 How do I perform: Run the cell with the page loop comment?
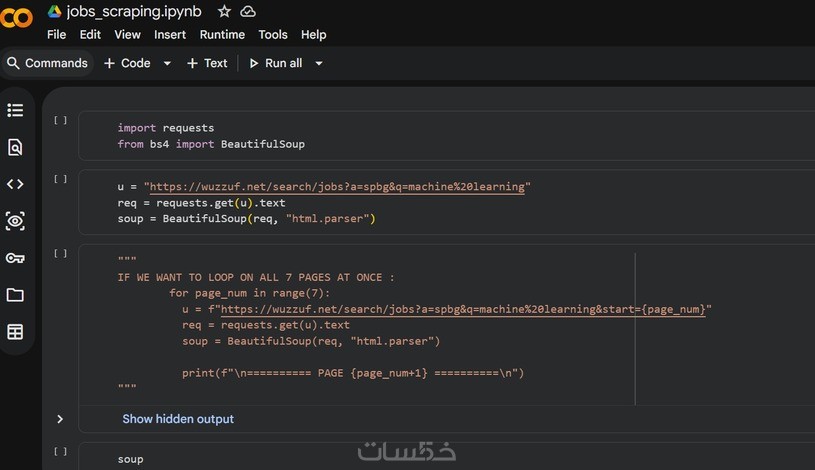61,253
